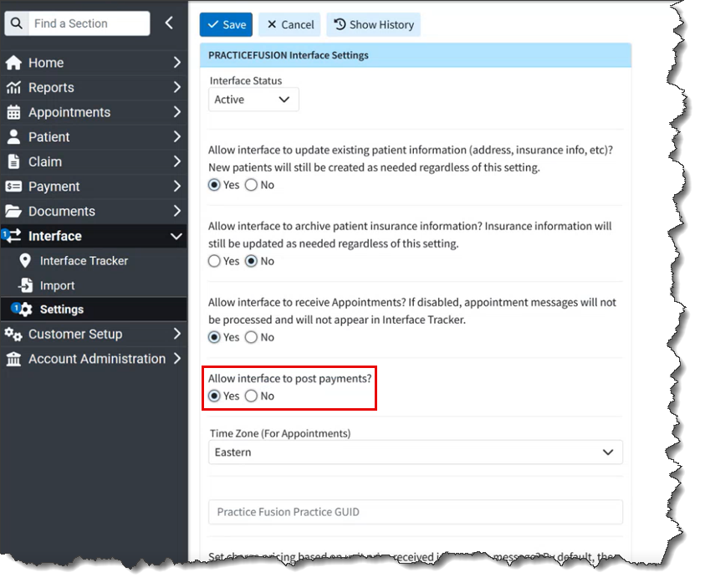
Task: Click the Show History clock icon
Action: click(x=340, y=24)
